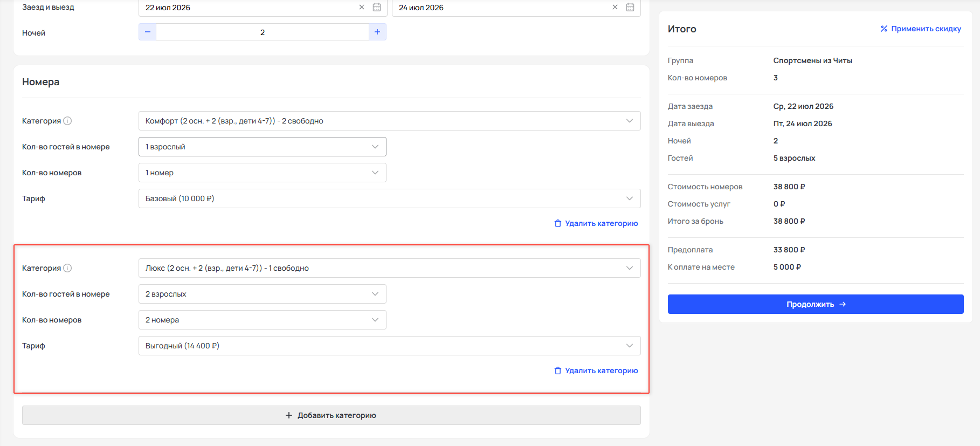This screenshot has height=446, width=980.
Task: Open the '1 номер' rooms count dropdown
Action: pos(263,173)
